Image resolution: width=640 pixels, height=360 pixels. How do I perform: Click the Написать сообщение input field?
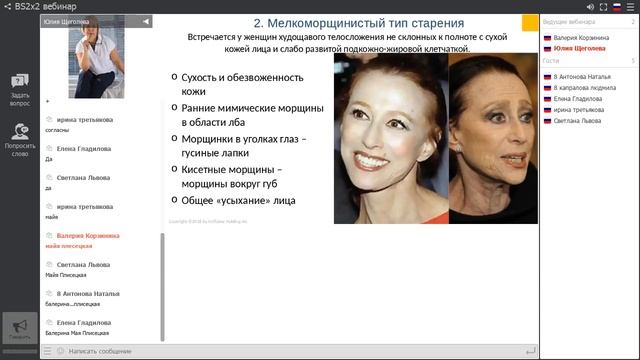tap(294, 351)
